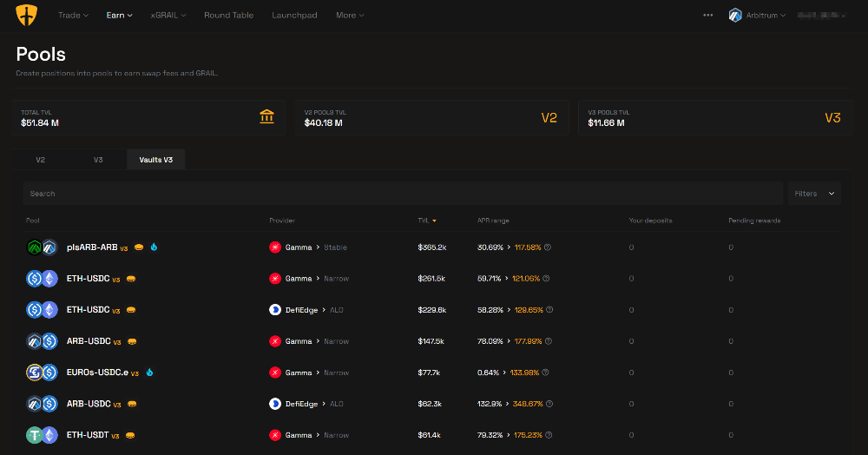Click the Pending rewards column header
Viewport: 868px width, 455px height.
coord(754,221)
